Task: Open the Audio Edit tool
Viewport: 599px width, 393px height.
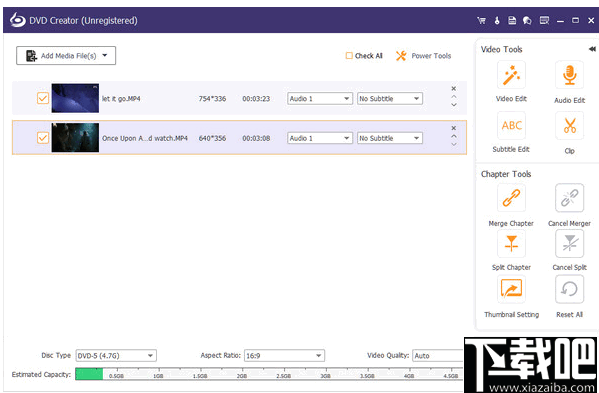Action: 569,75
